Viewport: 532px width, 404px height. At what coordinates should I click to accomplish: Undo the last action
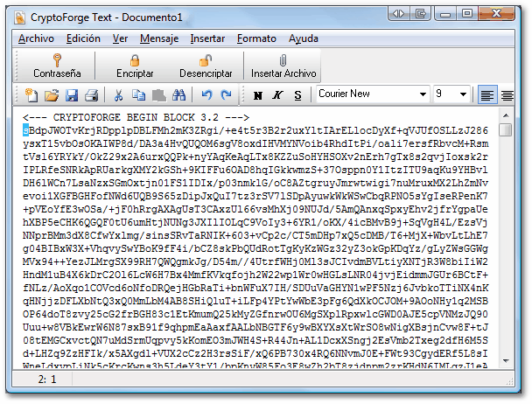207,94
